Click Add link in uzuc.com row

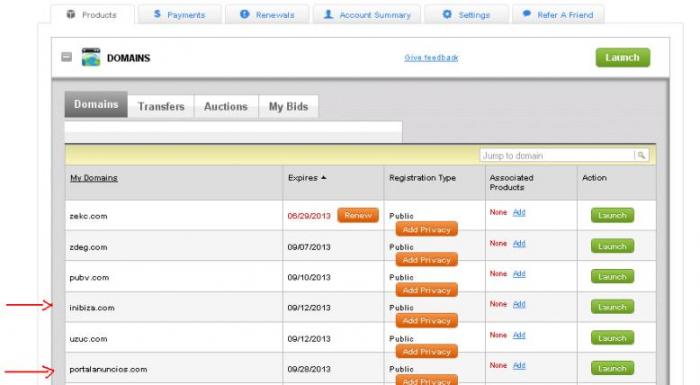[x=519, y=335]
